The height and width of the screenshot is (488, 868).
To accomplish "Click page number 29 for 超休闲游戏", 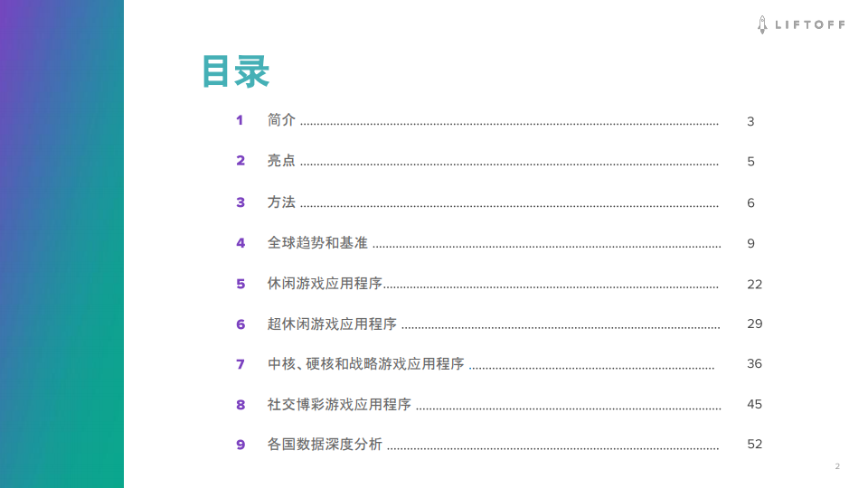I will coord(754,324).
